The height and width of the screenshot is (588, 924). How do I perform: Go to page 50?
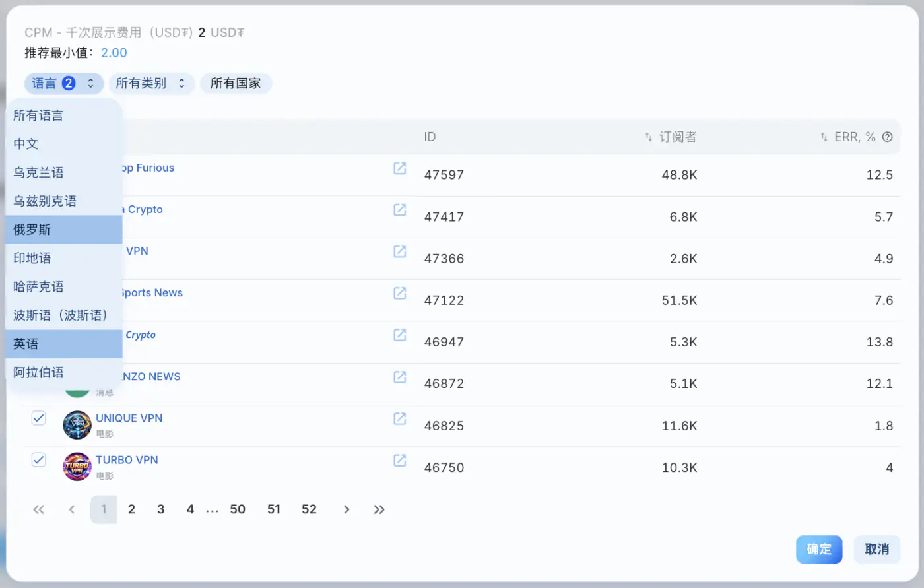click(238, 509)
